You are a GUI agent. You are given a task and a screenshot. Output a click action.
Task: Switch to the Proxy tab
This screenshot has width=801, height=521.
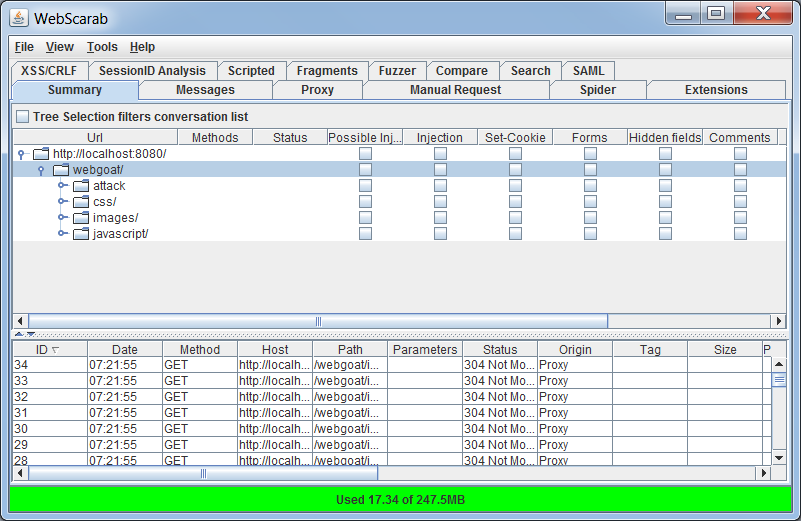pyautogui.click(x=317, y=90)
